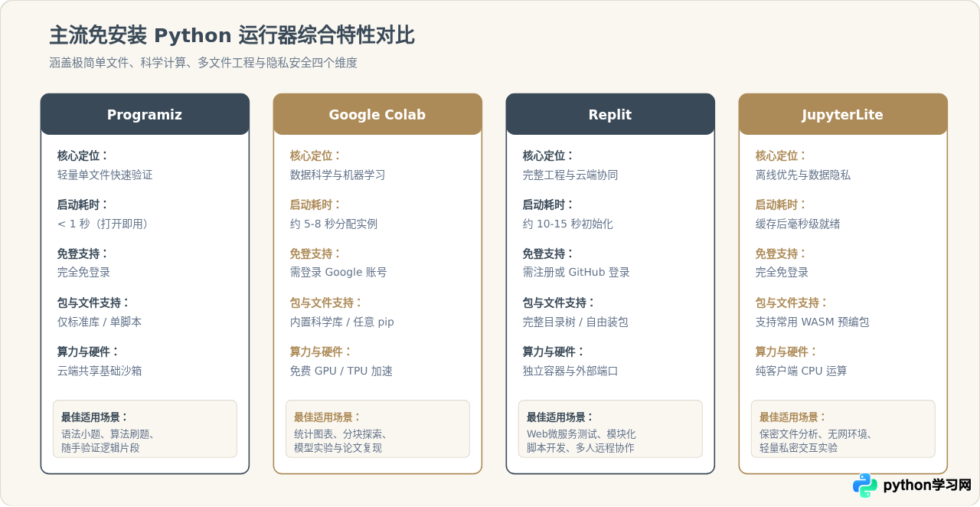Click the '最佳适用场景：' label in the Replit card
Image resolution: width=980 pixels, height=507 pixels.
click(560, 417)
